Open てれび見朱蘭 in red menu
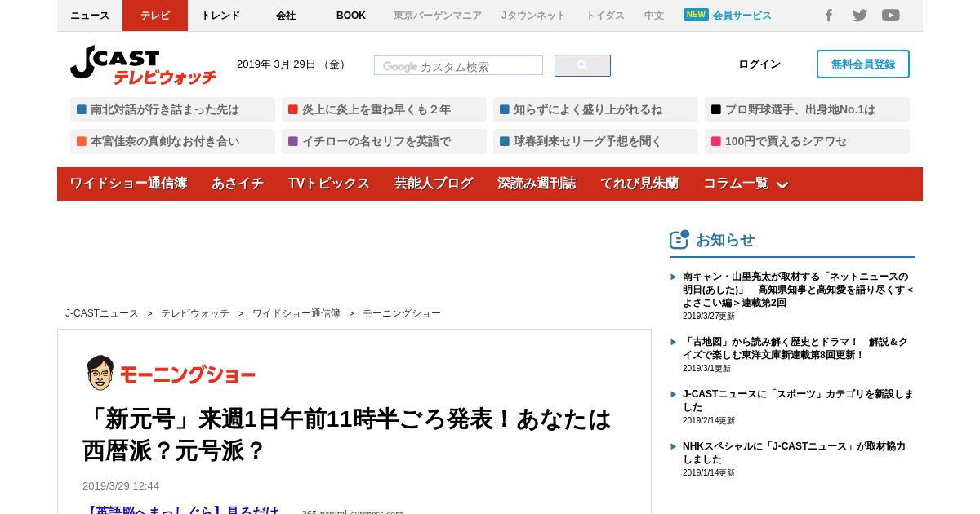This screenshot has width=980, height=514. pos(639,184)
